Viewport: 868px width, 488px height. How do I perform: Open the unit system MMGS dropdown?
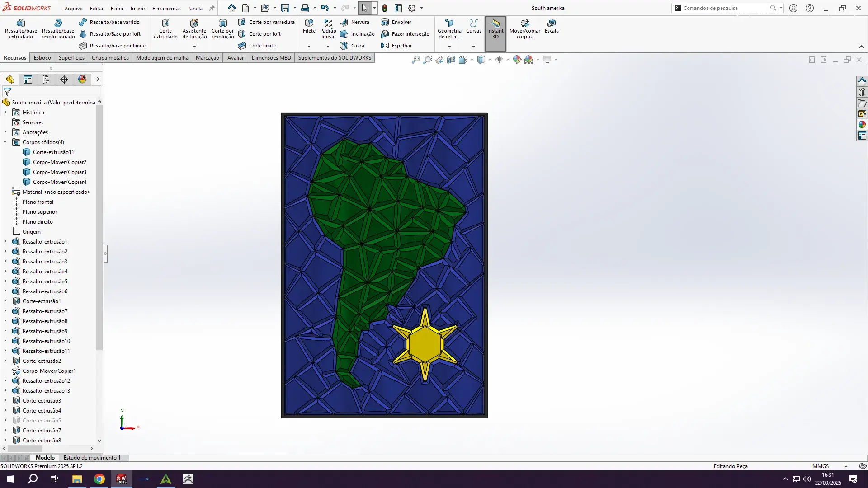(x=846, y=466)
